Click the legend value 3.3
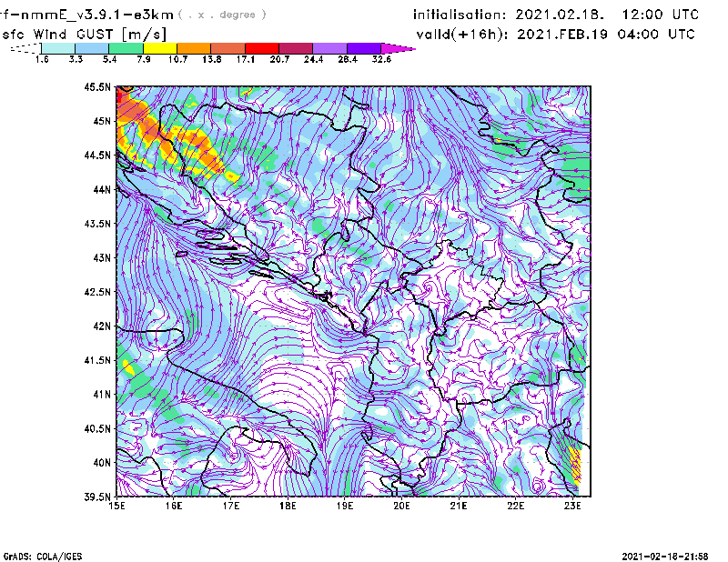 point(76,59)
